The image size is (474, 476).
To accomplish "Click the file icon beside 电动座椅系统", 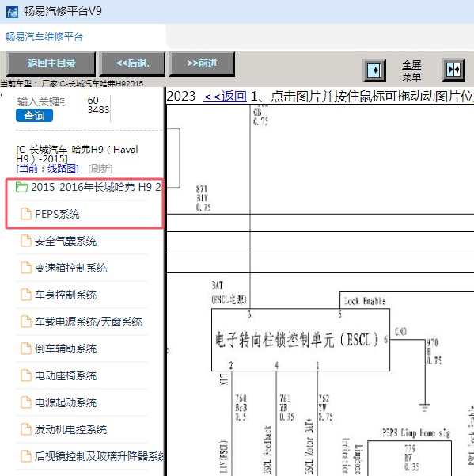I will (26, 375).
